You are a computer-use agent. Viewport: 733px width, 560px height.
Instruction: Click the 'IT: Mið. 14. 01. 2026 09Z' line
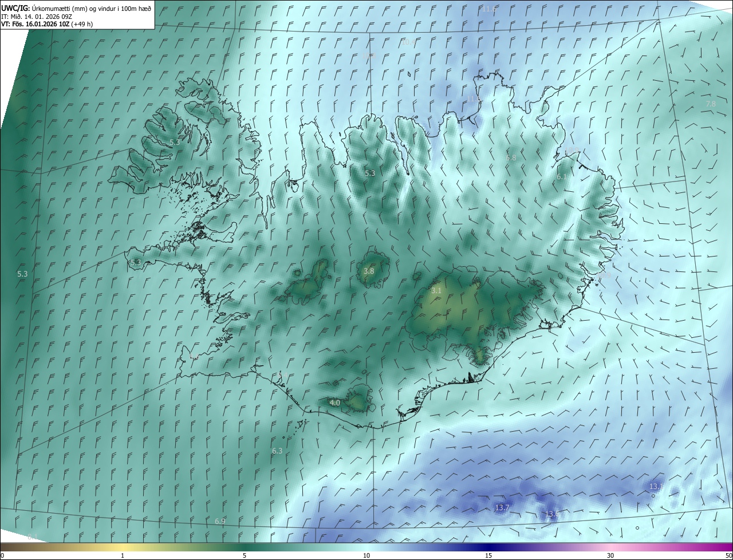pos(36,17)
